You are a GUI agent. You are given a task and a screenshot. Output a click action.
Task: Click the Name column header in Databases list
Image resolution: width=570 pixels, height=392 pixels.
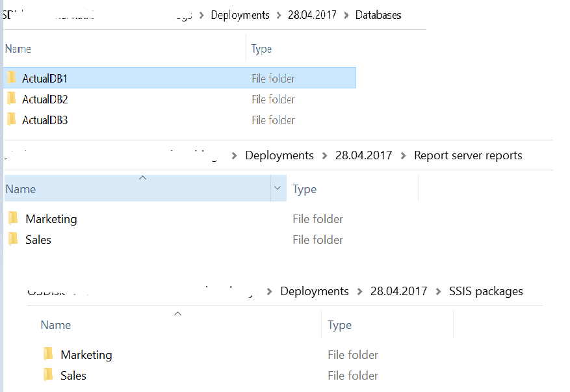18,49
